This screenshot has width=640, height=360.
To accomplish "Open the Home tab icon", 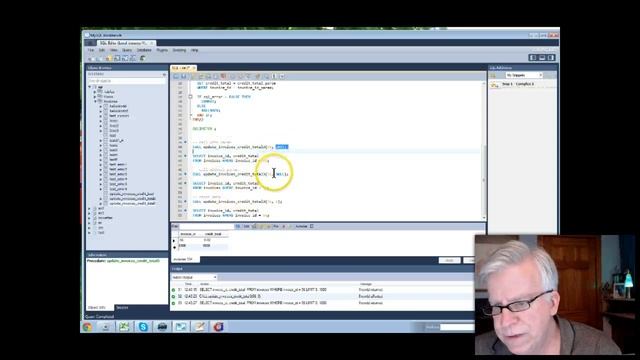I will [x=90, y=43].
